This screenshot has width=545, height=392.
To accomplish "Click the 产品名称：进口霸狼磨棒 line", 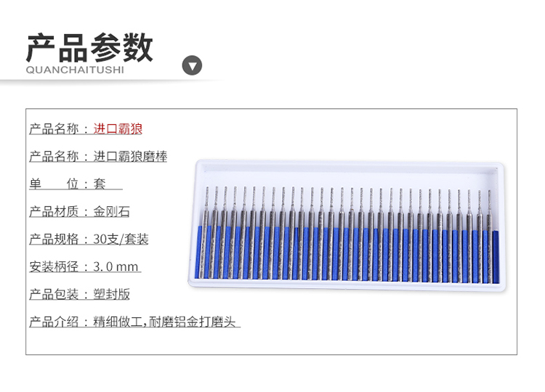I will (98, 156).
